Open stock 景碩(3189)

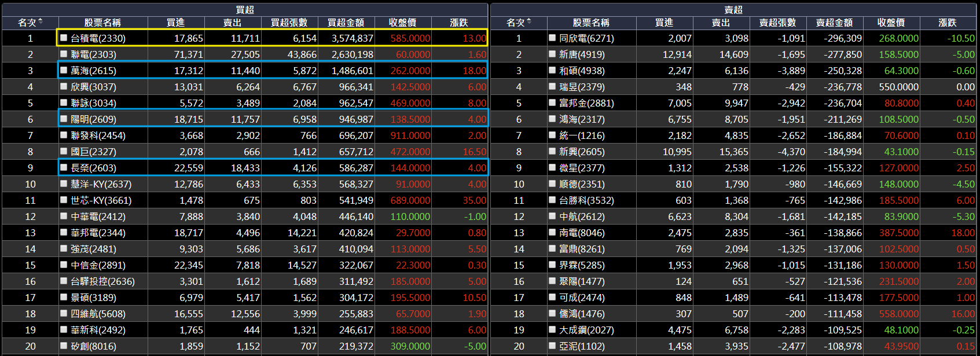pos(93,298)
